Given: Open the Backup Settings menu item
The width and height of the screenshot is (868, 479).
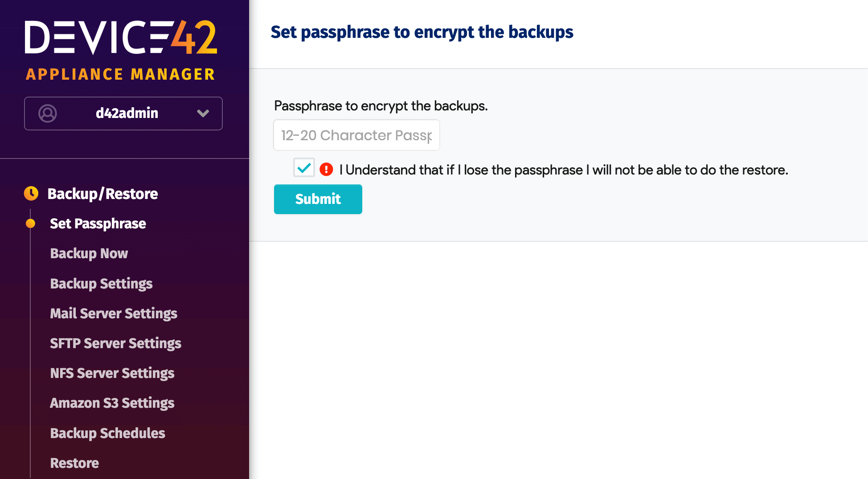Looking at the screenshot, I should 101,284.
